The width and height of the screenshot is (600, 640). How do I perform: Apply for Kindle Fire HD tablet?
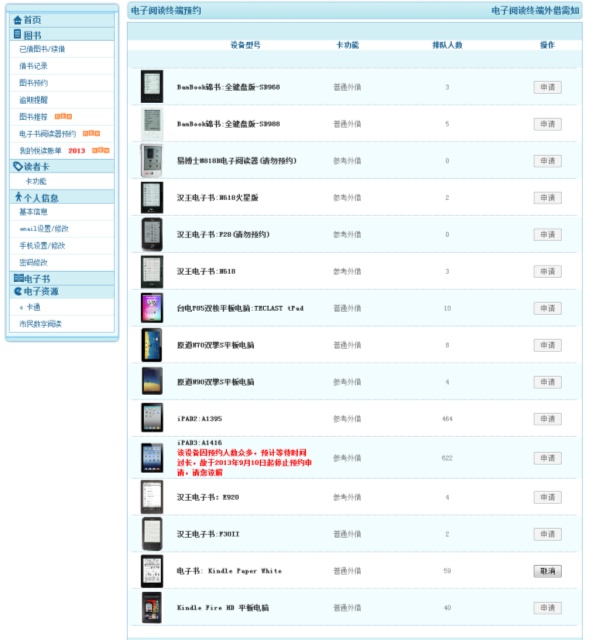click(x=547, y=608)
